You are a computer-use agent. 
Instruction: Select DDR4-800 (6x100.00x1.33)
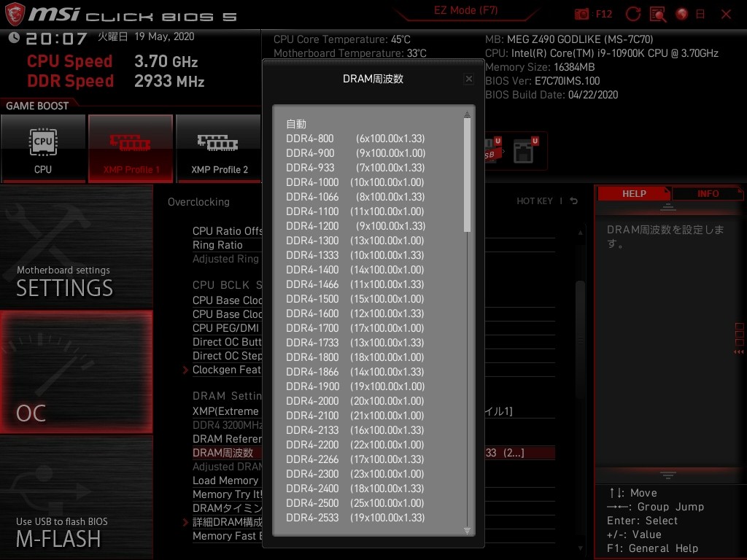[x=355, y=139]
